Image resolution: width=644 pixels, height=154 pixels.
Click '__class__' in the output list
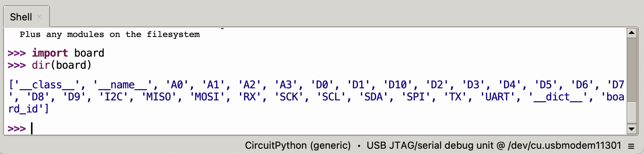pyautogui.click(x=47, y=85)
